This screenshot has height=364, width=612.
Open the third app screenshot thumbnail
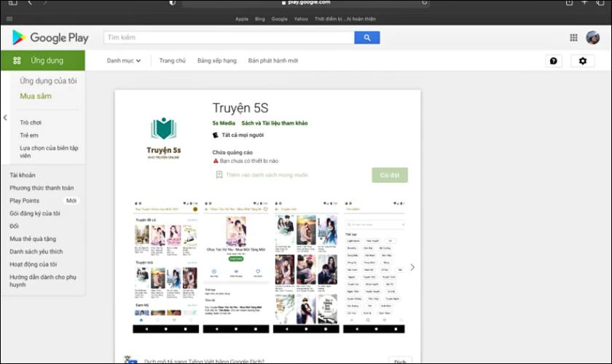click(306, 267)
